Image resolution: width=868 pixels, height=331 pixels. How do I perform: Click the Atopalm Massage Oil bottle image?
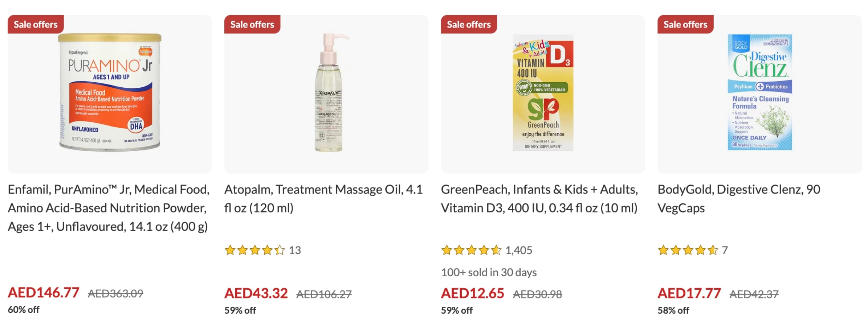329,93
